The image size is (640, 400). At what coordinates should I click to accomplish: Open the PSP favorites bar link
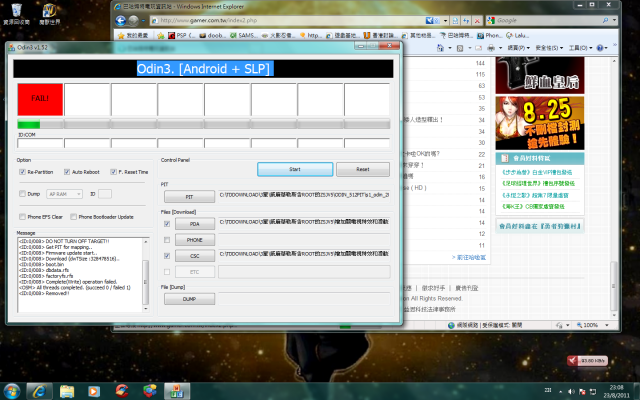click(181, 36)
